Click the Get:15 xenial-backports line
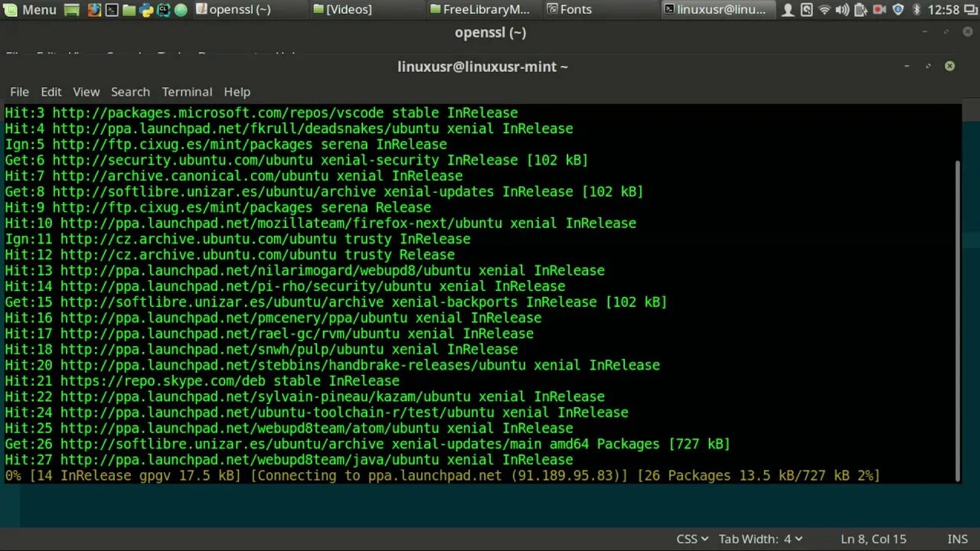Viewport: 980px width, 551px height. click(336, 302)
